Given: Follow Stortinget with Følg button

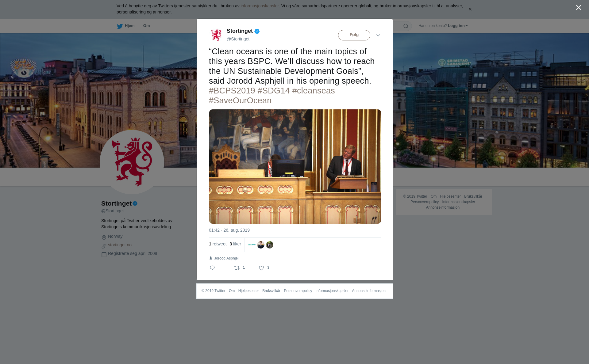Looking at the screenshot, I should click(x=354, y=35).
